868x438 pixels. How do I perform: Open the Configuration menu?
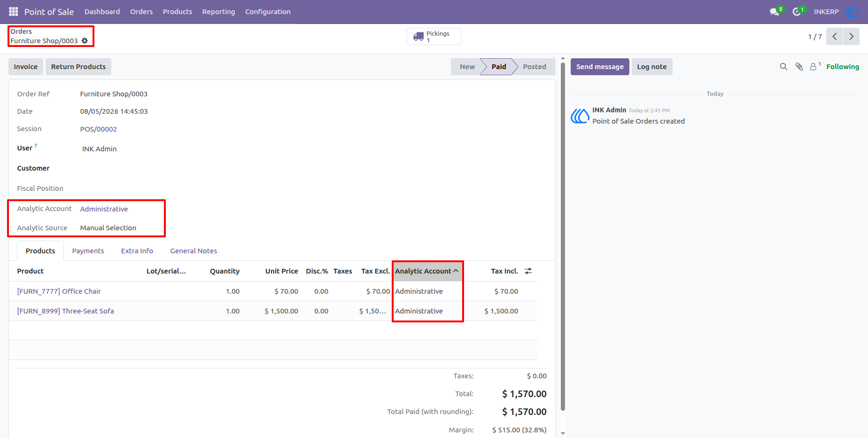coord(268,12)
